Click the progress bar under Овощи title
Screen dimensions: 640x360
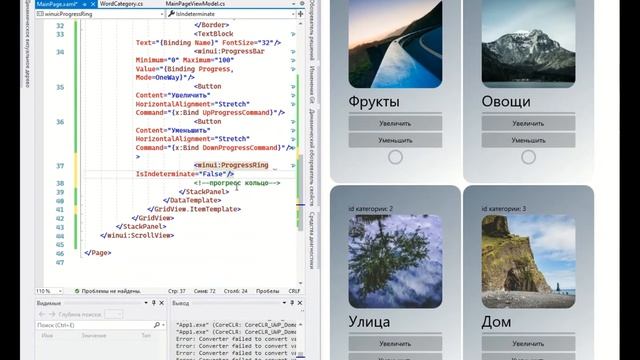(528, 113)
